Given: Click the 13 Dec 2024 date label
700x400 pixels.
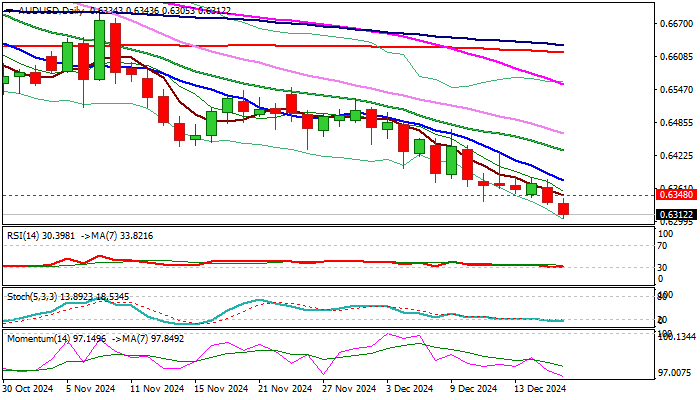Looking at the screenshot, I should (x=540, y=389).
